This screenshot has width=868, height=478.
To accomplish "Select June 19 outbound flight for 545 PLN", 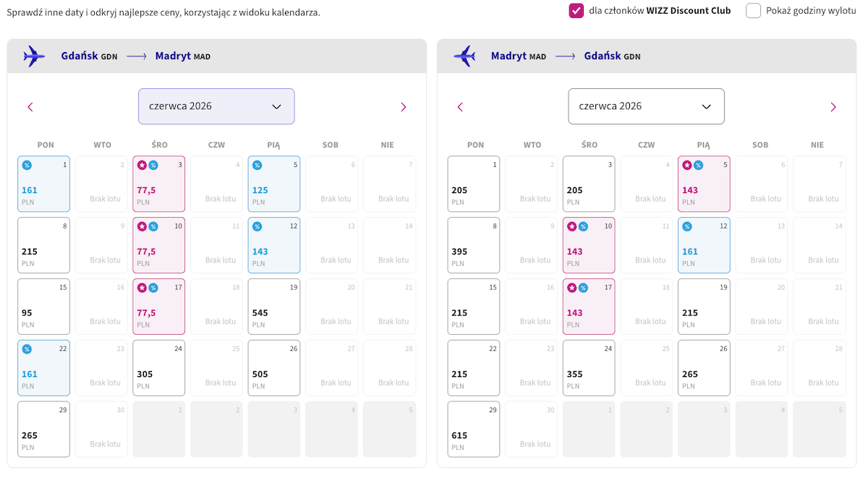I will coord(273,307).
